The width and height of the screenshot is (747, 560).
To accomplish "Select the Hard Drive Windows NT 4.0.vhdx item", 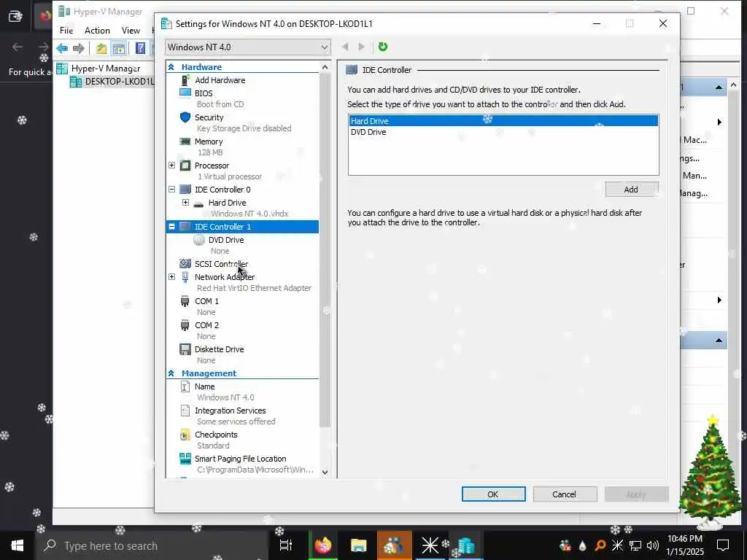I will pos(227,203).
